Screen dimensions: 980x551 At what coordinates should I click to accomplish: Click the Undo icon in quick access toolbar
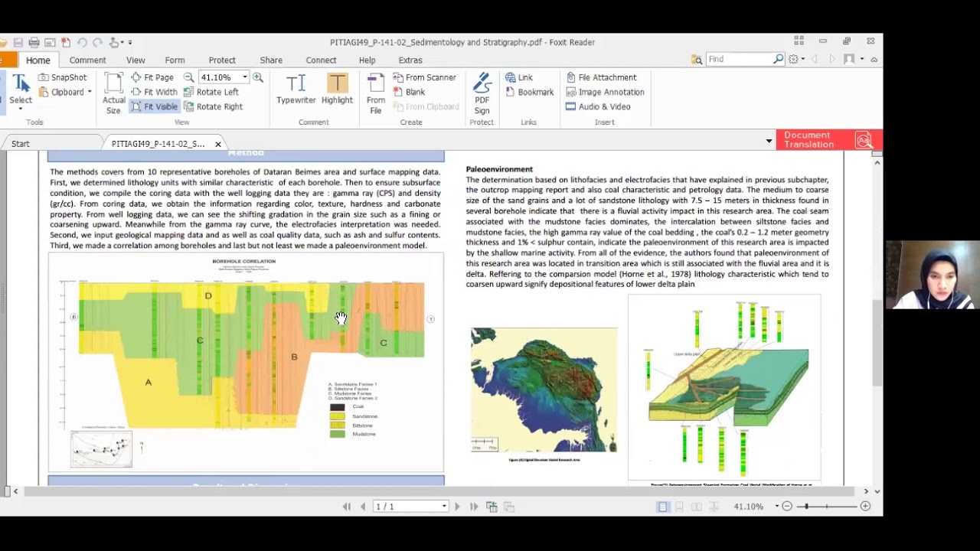coord(82,42)
